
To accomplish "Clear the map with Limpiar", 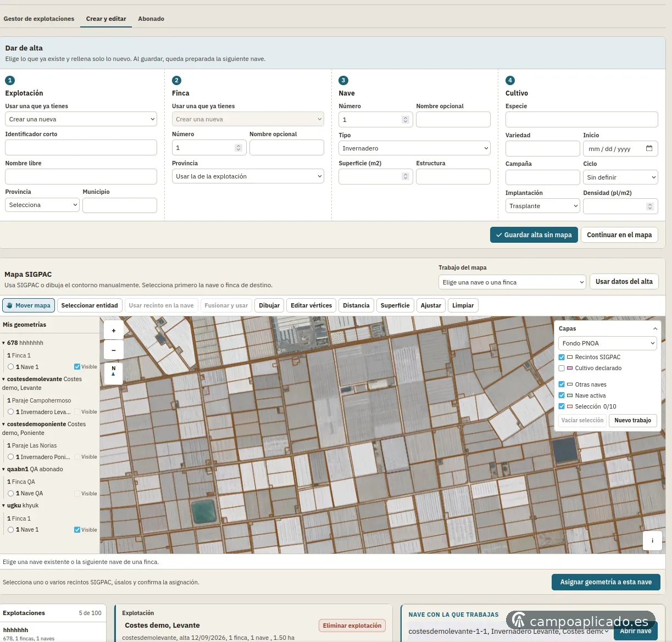I will (x=463, y=305).
